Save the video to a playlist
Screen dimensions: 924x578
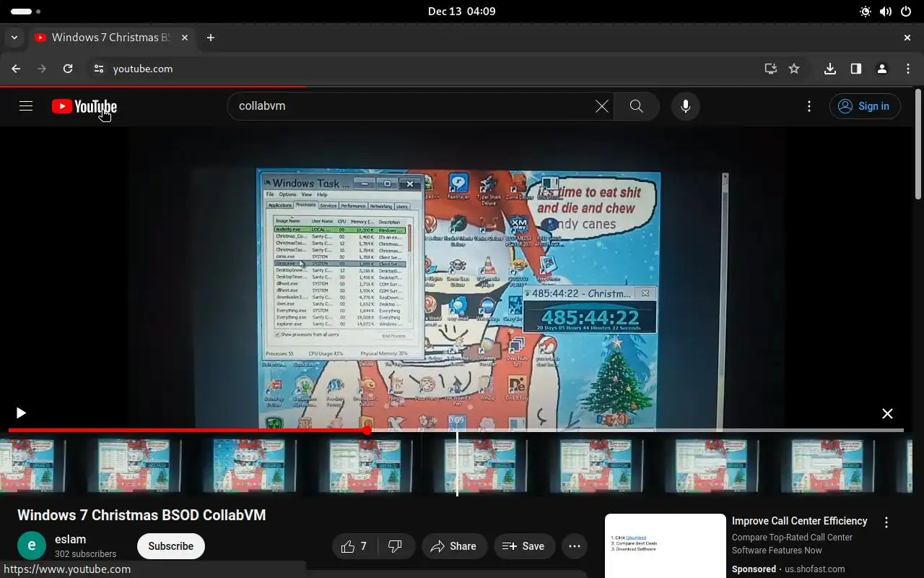(x=524, y=546)
